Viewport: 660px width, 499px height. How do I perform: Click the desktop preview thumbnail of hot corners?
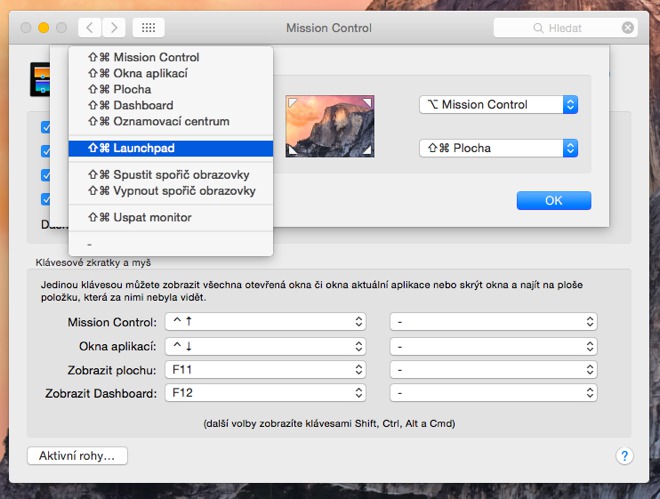click(330, 126)
